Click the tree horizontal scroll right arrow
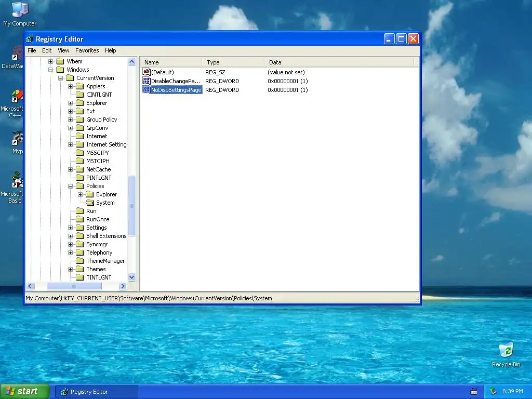 pos(123,286)
